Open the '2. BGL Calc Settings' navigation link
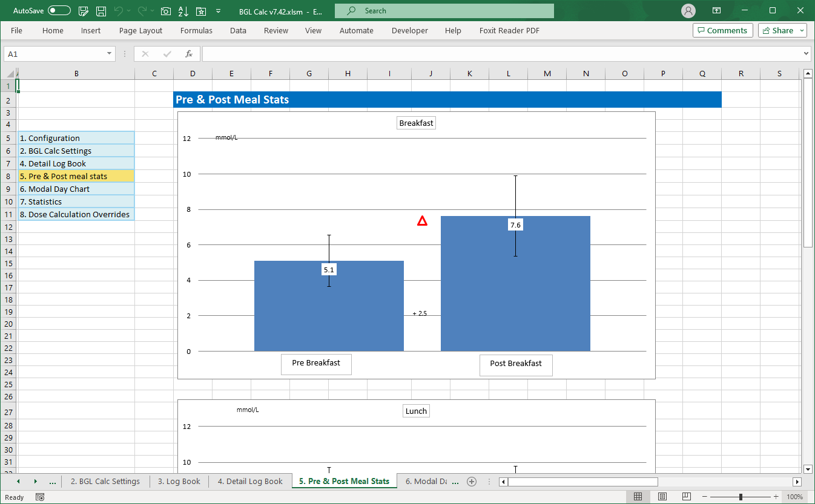 click(x=76, y=151)
